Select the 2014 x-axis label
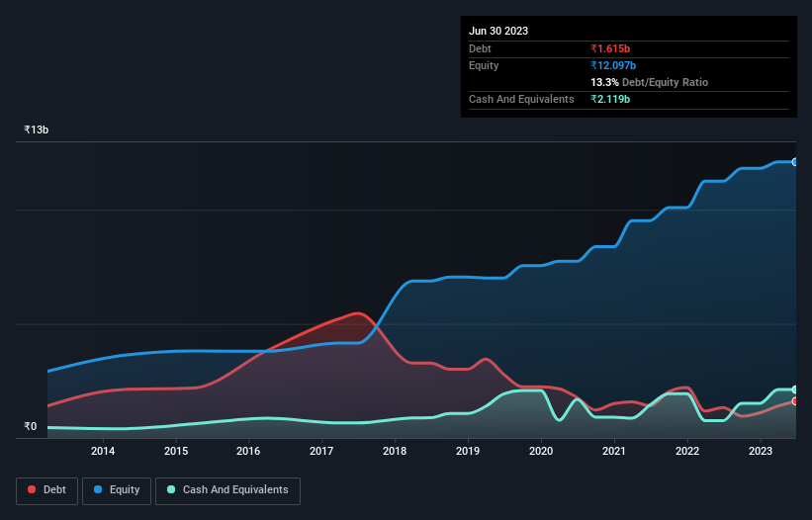Screen dimensions: 812x520 103,451
